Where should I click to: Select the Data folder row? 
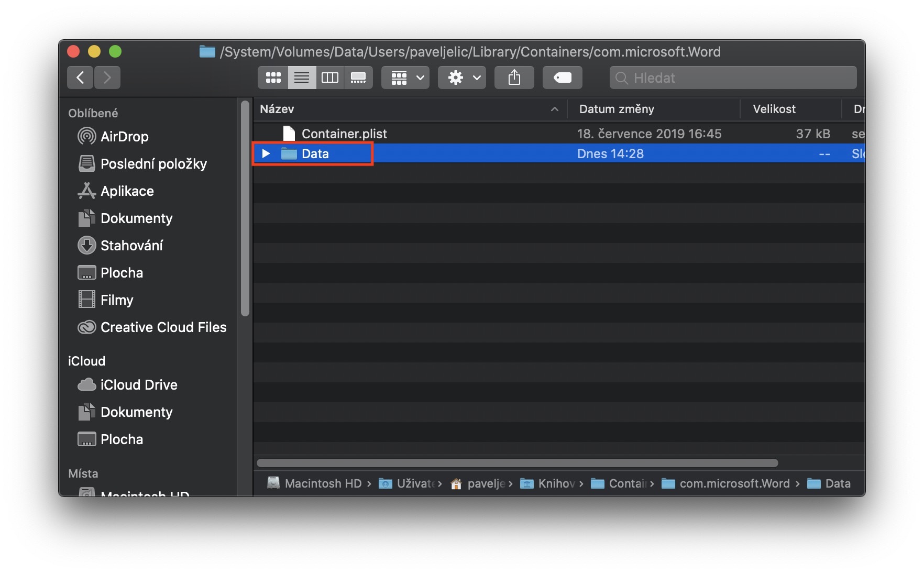coord(559,153)
